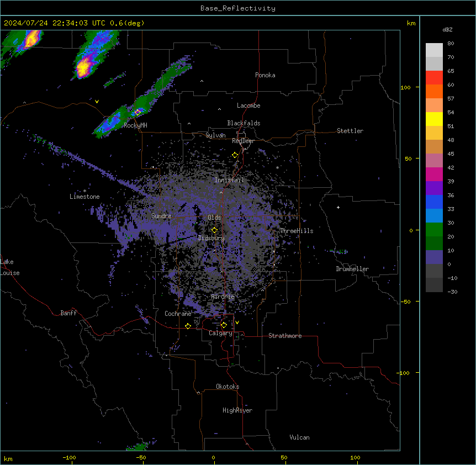The image size is (476, 465).
Task: Click the yellow V marker east of Calgary
Action: (x=237, y=323)
